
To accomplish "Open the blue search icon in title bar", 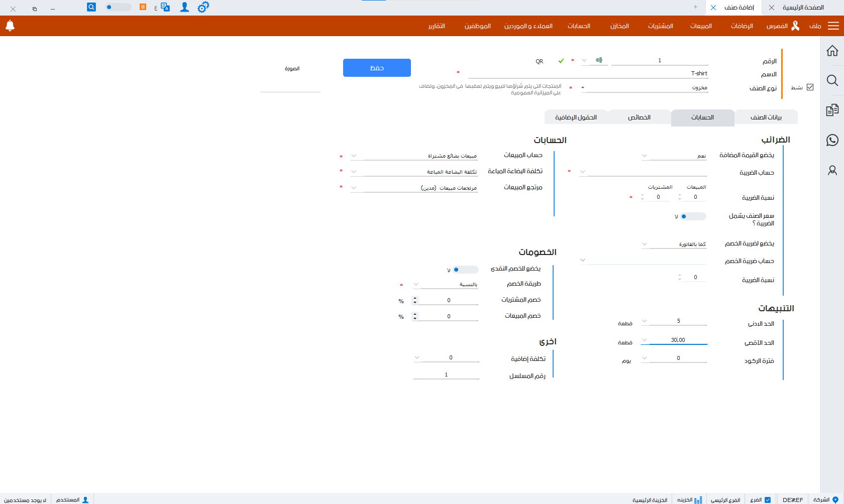I will tap(91, 7).
